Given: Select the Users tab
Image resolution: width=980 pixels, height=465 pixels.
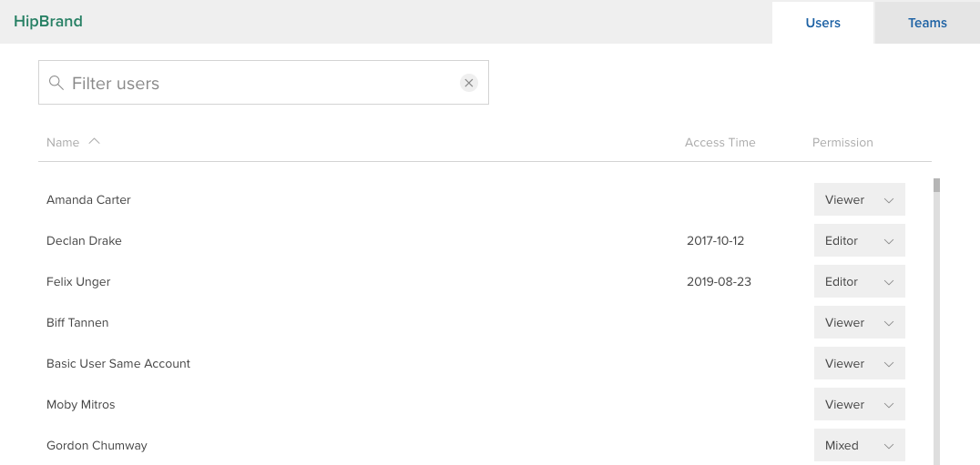Looking at the screenshot, I should pos(822,23).
